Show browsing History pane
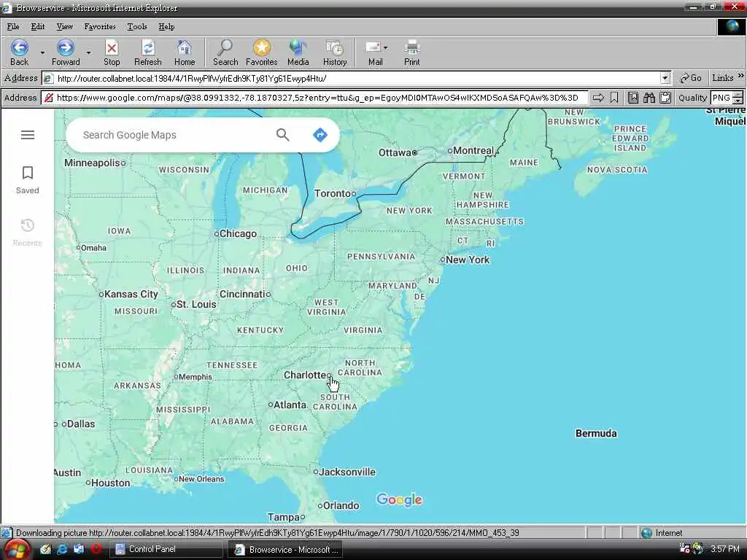The height and width of the screenshot is (560, 747). [335, 52]
